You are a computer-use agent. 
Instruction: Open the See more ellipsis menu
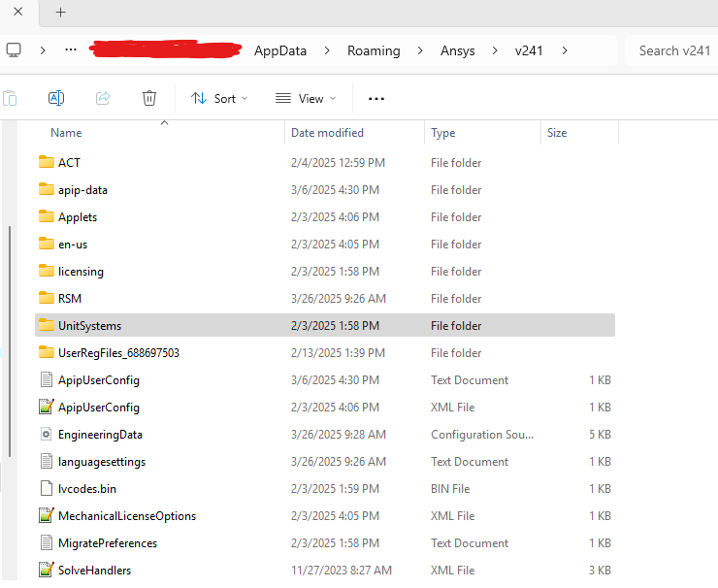point(376,98)
